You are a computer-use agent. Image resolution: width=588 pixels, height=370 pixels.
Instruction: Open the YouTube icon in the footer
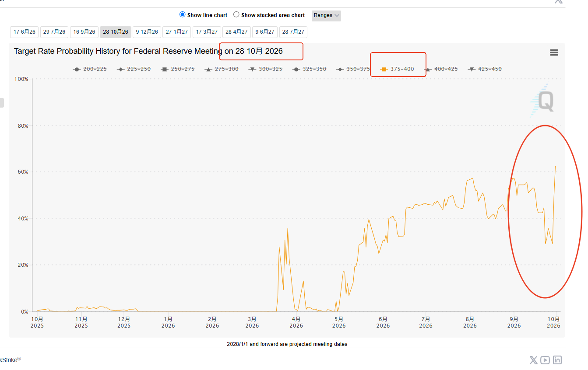click(545, 360)
